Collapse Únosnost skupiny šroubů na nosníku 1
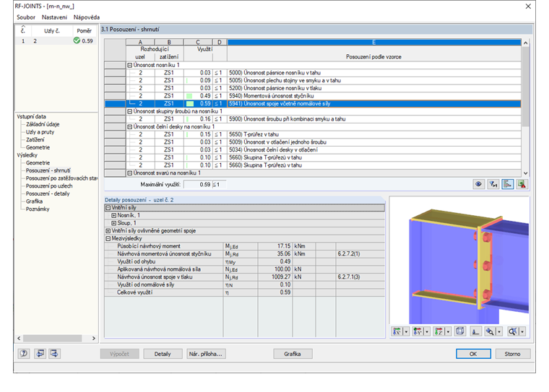This screenshot has height=392, width=549. [x=129, y=111]
